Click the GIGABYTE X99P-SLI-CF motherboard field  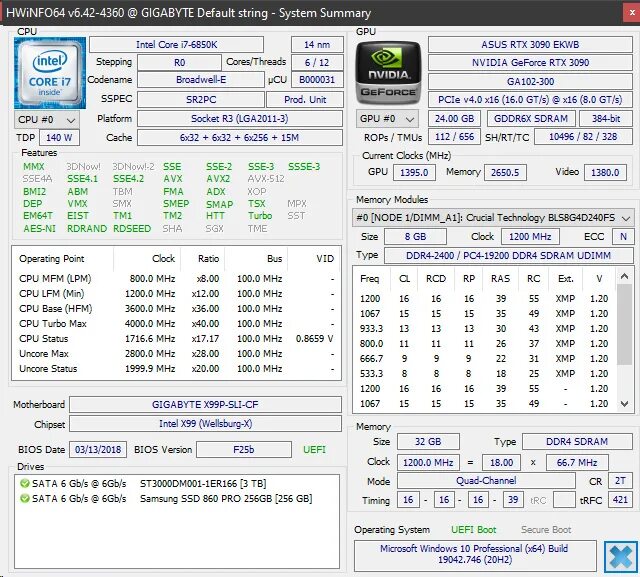tap(205, 405)
